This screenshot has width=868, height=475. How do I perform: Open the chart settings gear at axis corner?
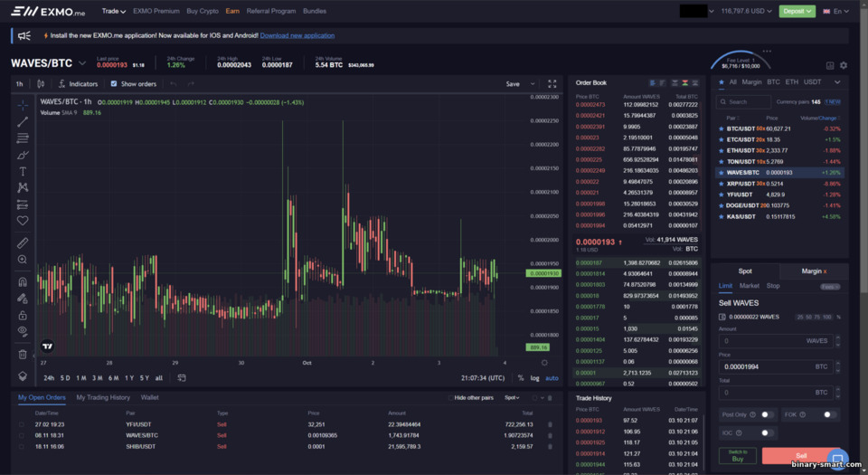544,363
